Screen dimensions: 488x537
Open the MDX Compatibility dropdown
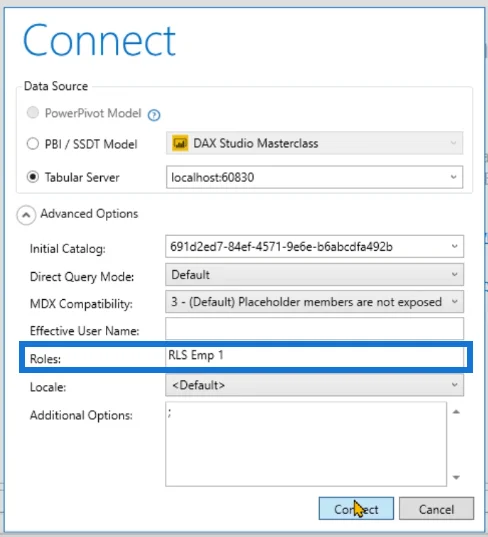[314, 302]
